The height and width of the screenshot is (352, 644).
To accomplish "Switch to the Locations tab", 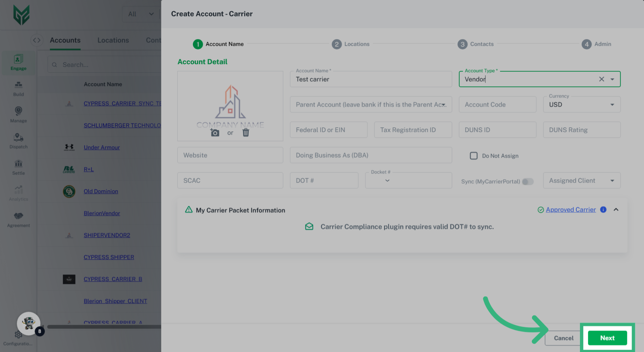I will [113, 40].
